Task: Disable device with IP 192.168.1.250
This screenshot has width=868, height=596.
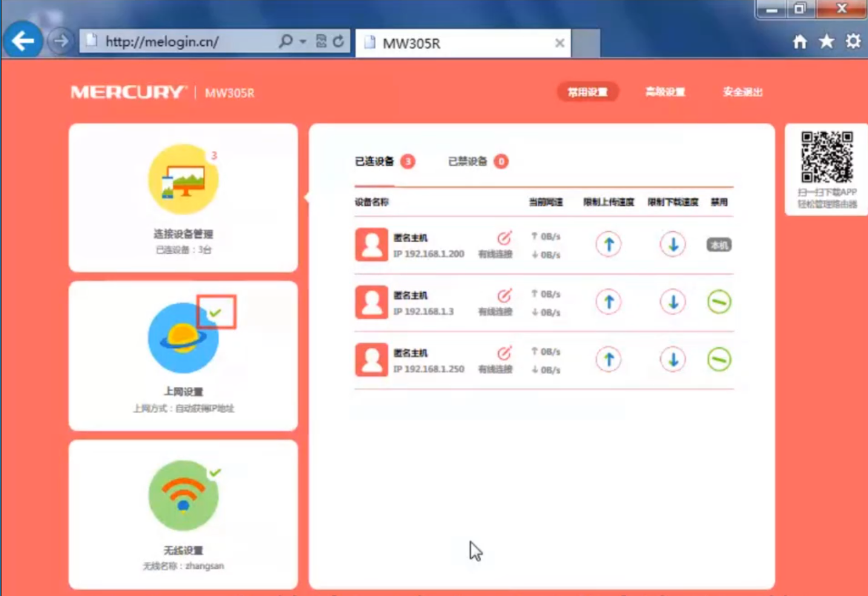Action: [719, 359]
